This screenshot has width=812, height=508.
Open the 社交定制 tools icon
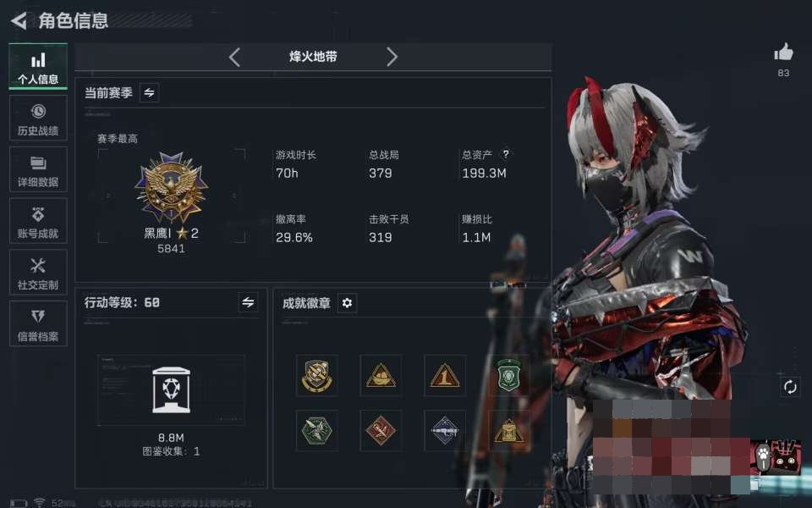click(38, 266)
